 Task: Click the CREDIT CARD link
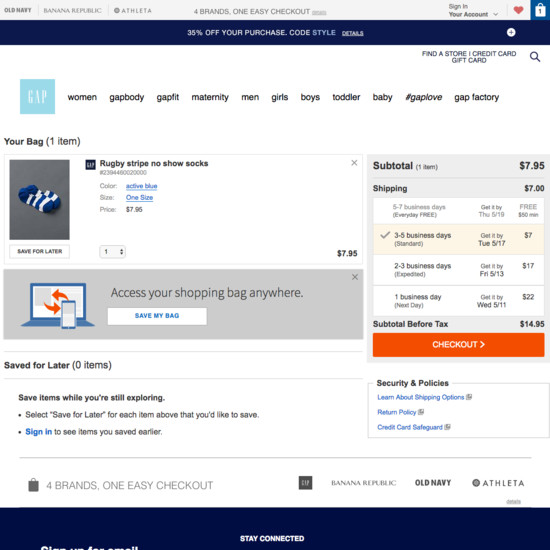494,54
